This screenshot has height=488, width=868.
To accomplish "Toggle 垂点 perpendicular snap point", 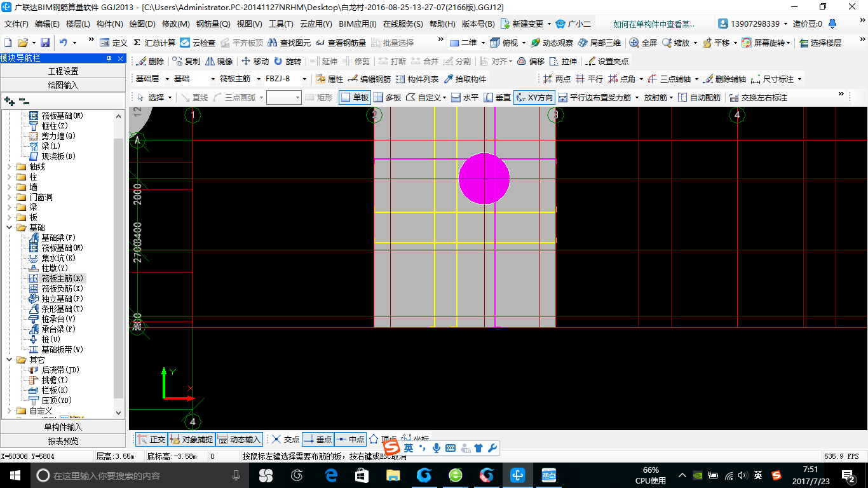I will (x=318, y=439).
